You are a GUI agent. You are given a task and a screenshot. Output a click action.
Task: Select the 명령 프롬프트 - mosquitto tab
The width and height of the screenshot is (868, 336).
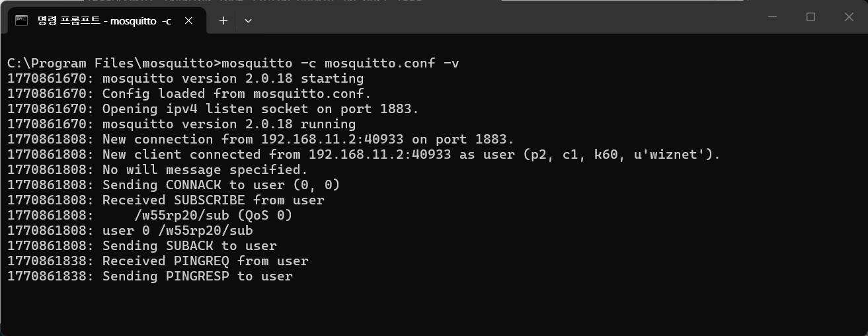(x=99, y=21)
